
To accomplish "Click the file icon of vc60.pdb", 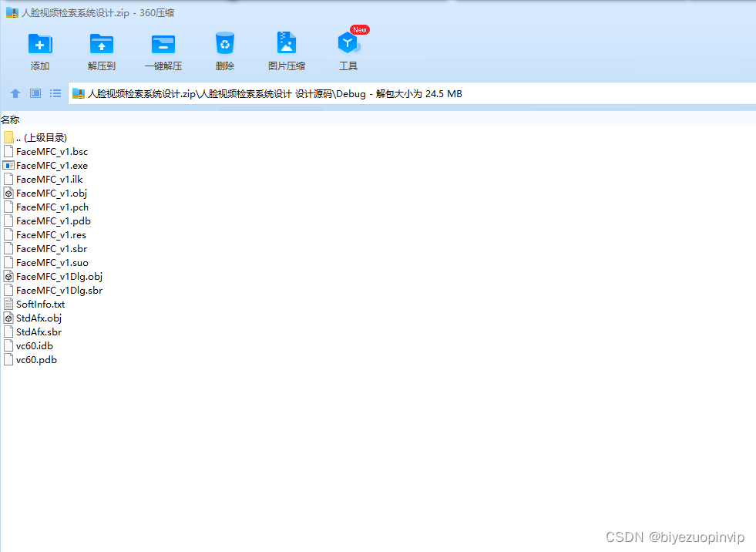I will tap(8, 360).
